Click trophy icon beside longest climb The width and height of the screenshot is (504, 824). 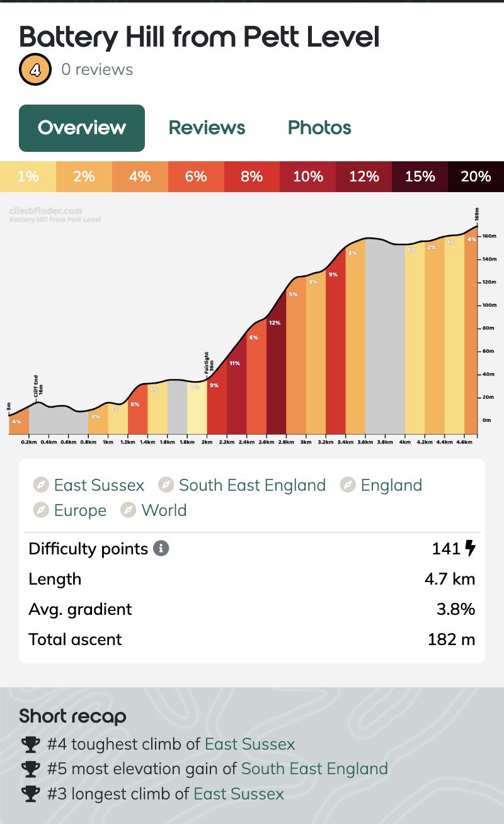30,794
